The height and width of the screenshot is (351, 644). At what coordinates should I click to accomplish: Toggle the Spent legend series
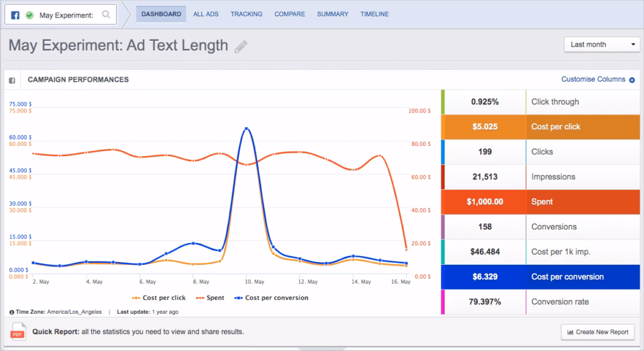pyautogui.click(x=211, y=298)
